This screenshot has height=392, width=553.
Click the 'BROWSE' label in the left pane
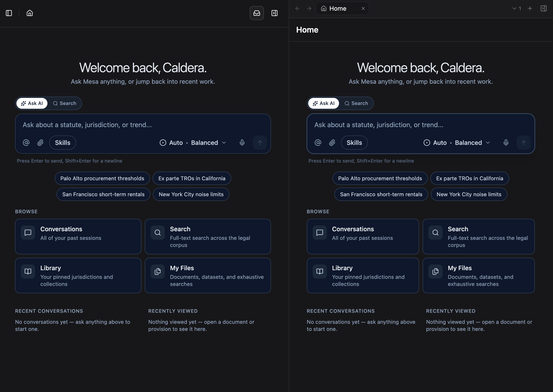click(x=26, y=212)
